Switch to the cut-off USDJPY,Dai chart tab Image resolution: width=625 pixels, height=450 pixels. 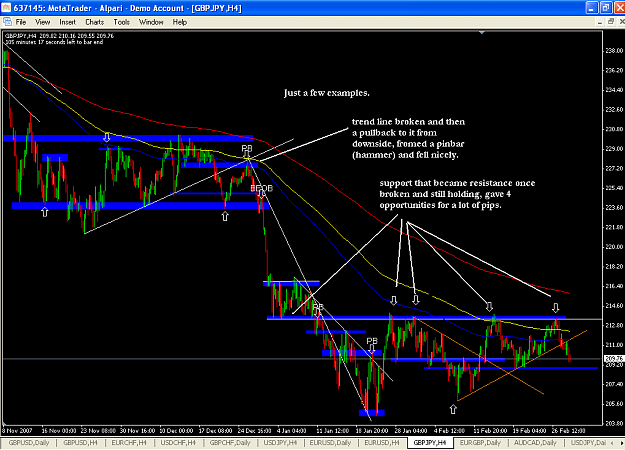(588, 442)
